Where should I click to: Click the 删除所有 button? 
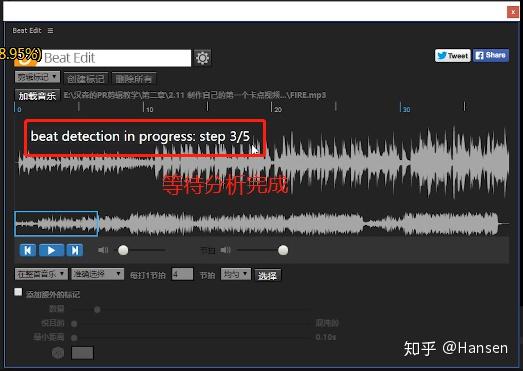[x=134, y=79]
